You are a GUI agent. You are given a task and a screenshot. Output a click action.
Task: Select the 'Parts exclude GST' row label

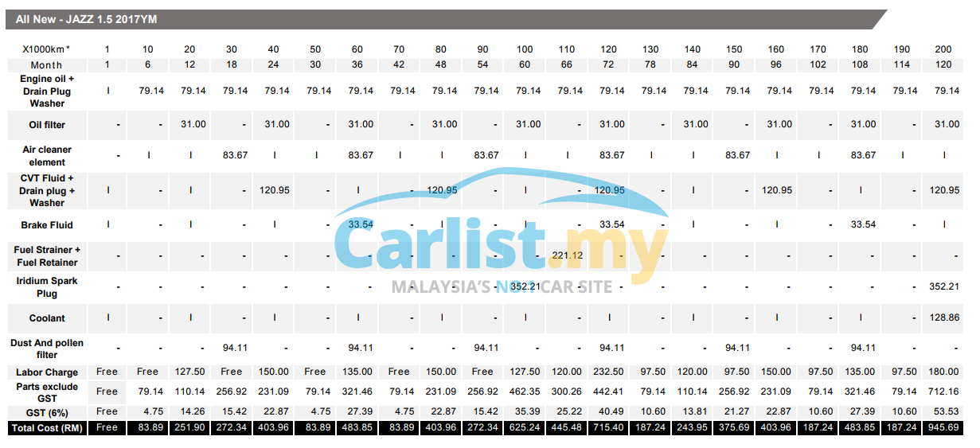point(47,392)
